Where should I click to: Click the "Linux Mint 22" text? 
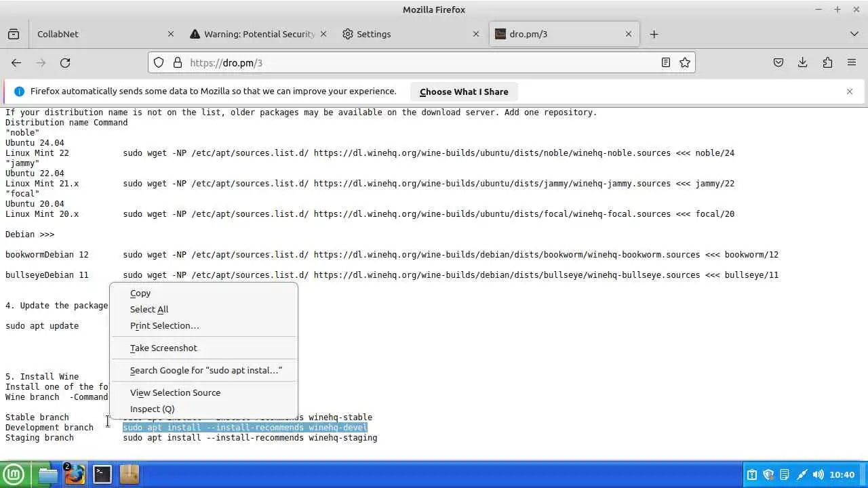(37, 153)
